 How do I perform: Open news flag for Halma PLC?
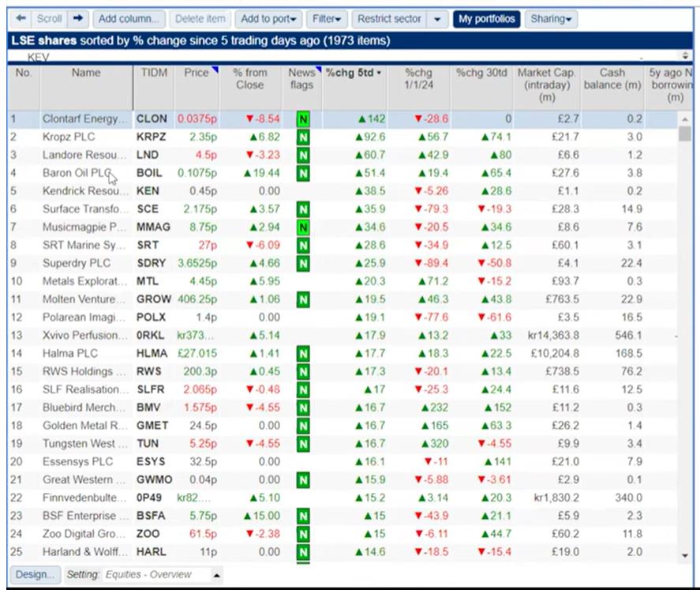coord(303,354)
